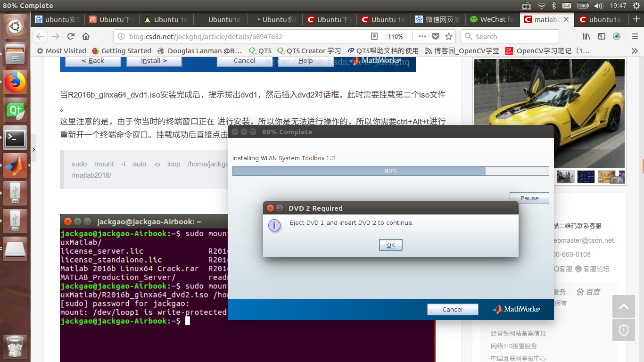Switch to the Ubuntu系 tab
The height and width of the screenshot is (362, 644).
pyautogui.click(x=276, y=19)
